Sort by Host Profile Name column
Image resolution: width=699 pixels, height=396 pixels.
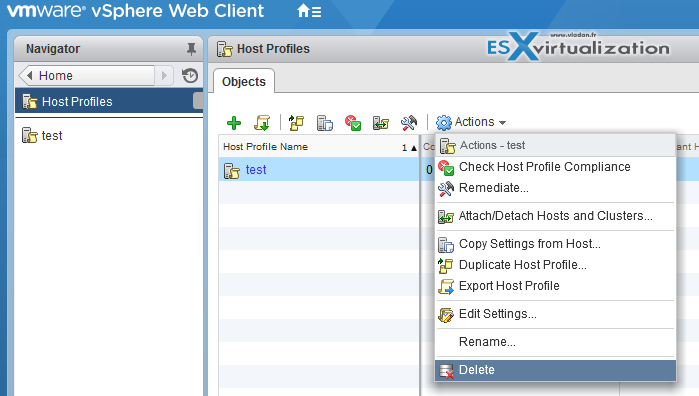(319, 147)
